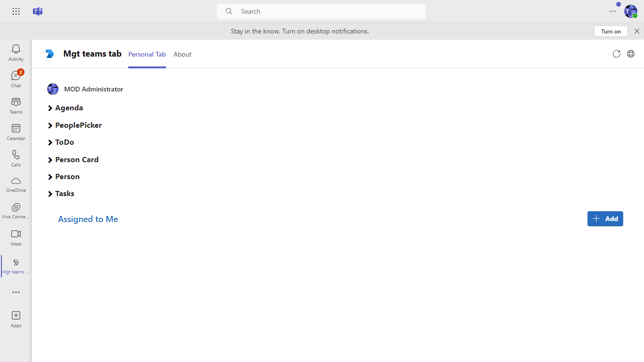
Task: Show more apps ellipsis in sidebar
Action: (x=16, y=292)
